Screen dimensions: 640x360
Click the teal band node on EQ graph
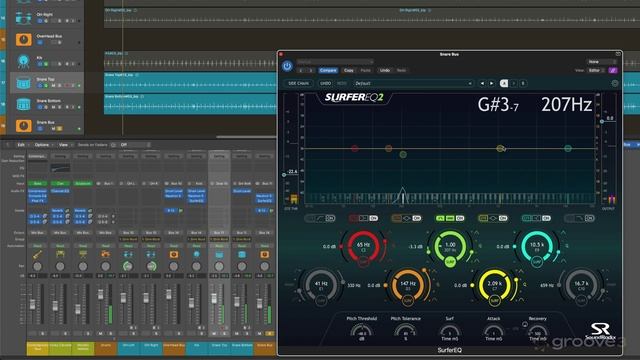click(568, 148)
